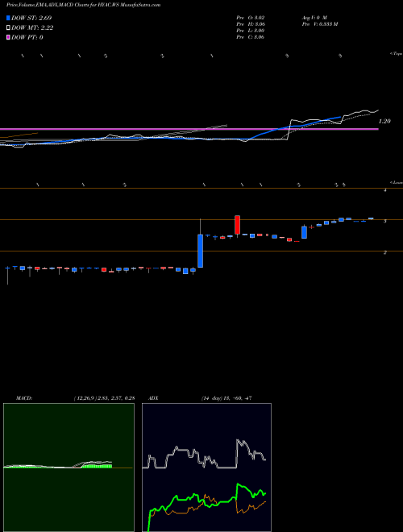Click the MACD parameters '(12,26,9) 2.85, 2.57, 0.28'
Screen dimensions: 403x532
pyautogui.click(x=104, y=398)
